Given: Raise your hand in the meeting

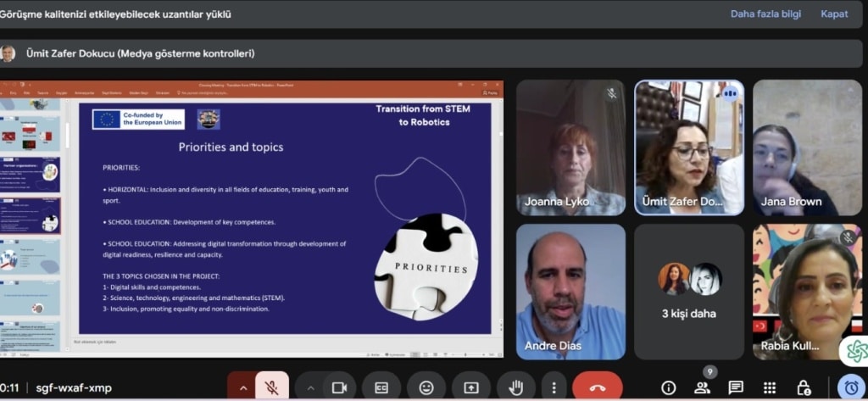Looking at the screenshot, I should point(515,387).
